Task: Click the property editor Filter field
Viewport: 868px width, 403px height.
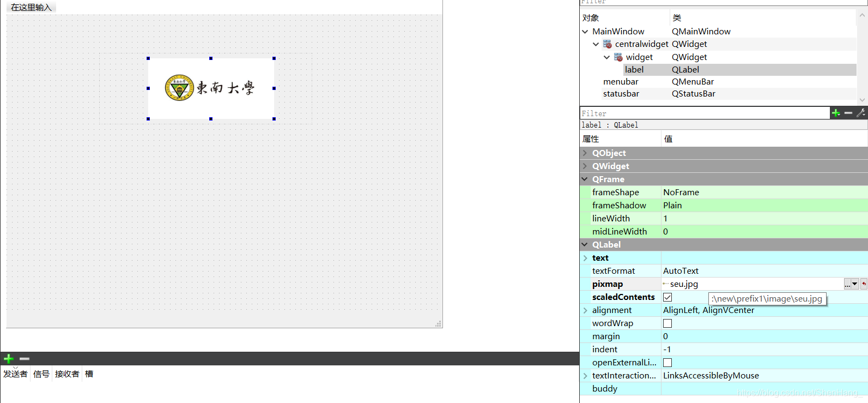Action: point(705,113)
